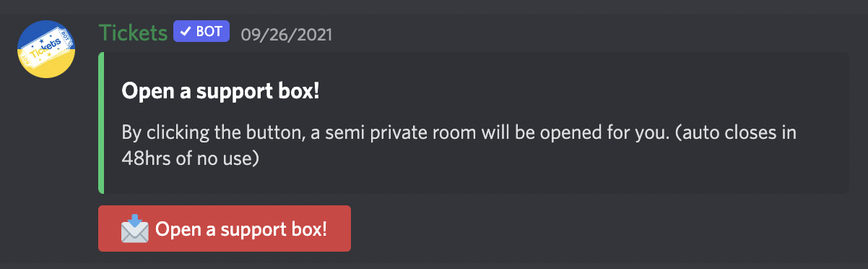The image size is (868, 269).
Task: Click the green accent bar of the embed
Action: (x=101, y=122)
